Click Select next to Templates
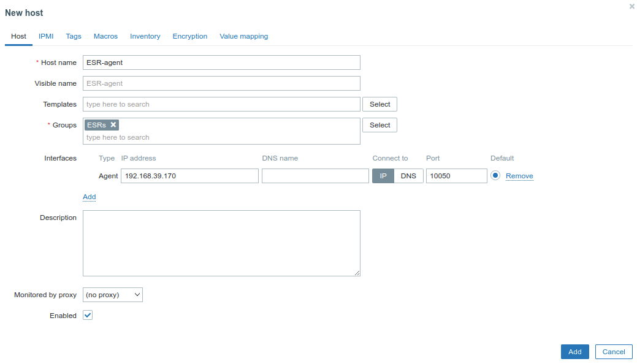The image size is (637, 364). coord(379,104)
